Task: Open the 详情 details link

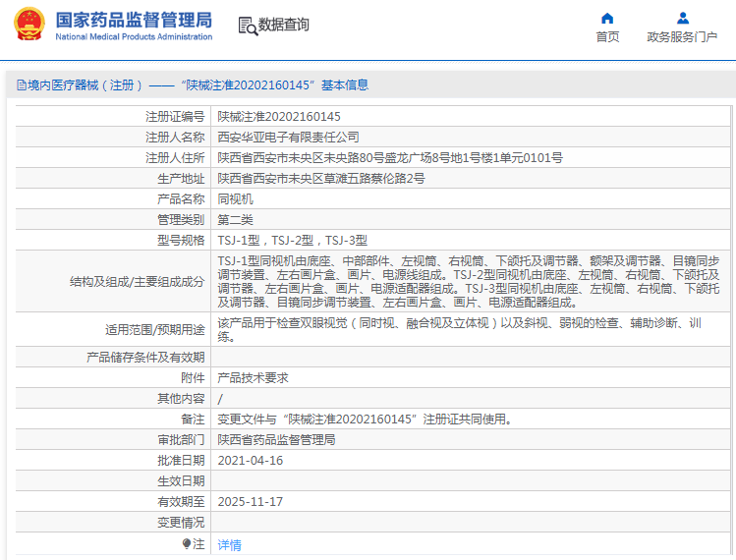Action: point(230,544)
